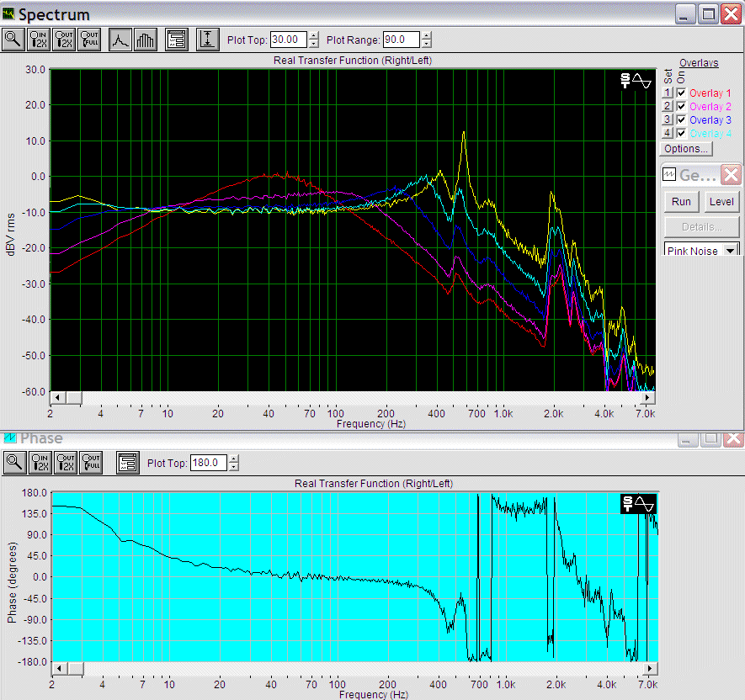Image resolution: width=745 pixels, height=700 pixels.
Task: Toggle the Overlay 1 On checkbox
Action: (x=681, y=93)
